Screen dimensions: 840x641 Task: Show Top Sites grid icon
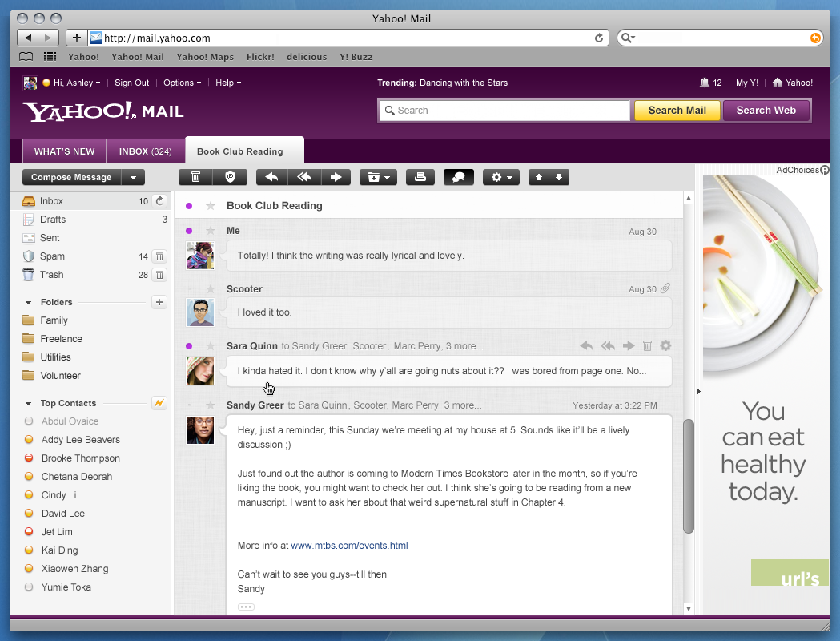click(50, 56)
